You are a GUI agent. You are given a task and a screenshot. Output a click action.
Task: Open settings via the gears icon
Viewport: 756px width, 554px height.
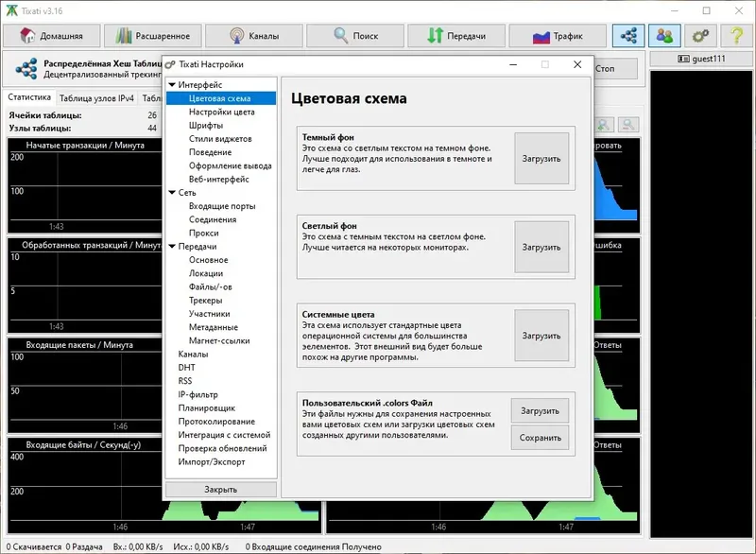coord(700,36)
